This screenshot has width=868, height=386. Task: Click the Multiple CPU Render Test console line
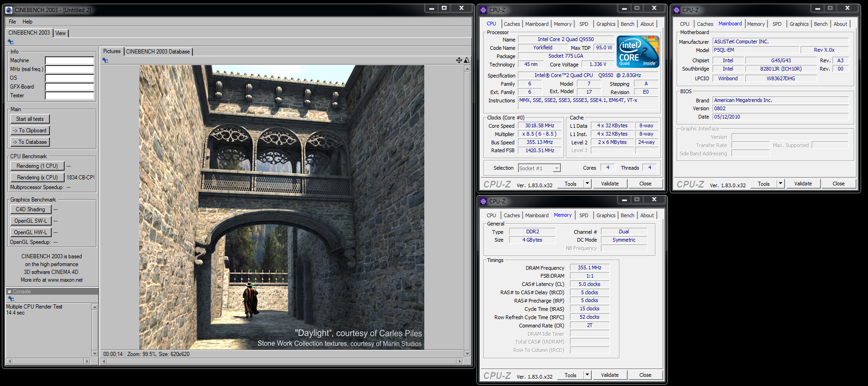click(x=34, y=307)
